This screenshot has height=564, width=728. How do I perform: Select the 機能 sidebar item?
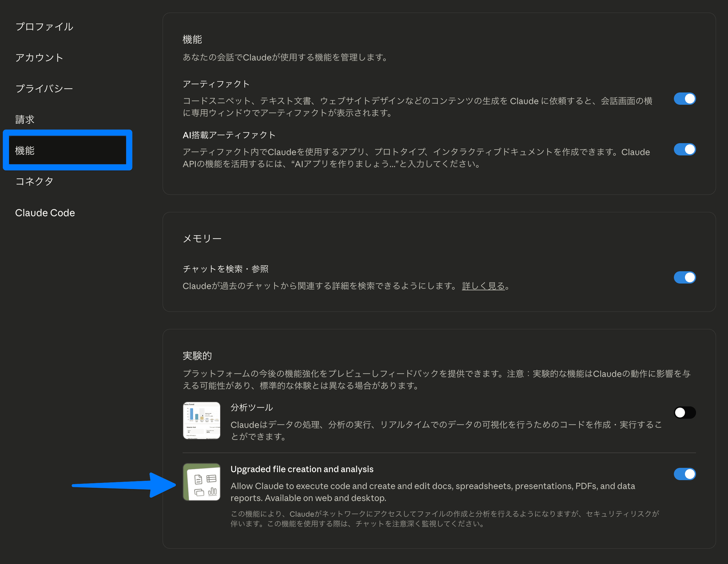67,150
